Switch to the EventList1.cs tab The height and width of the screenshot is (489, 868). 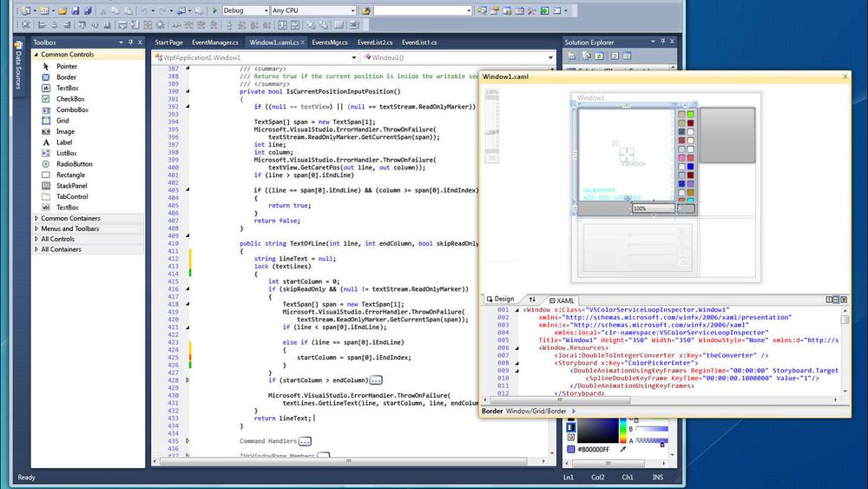pos(419,42)
